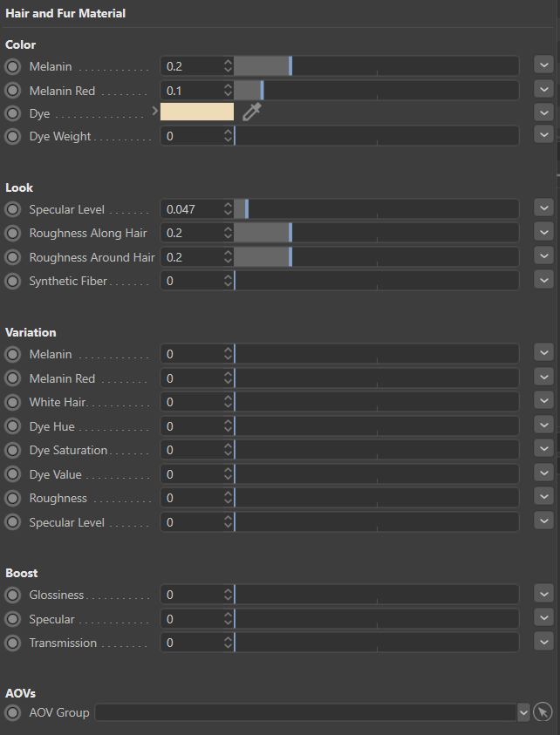Click the animation dot next to Specular Level in Look

click(13, 209)
